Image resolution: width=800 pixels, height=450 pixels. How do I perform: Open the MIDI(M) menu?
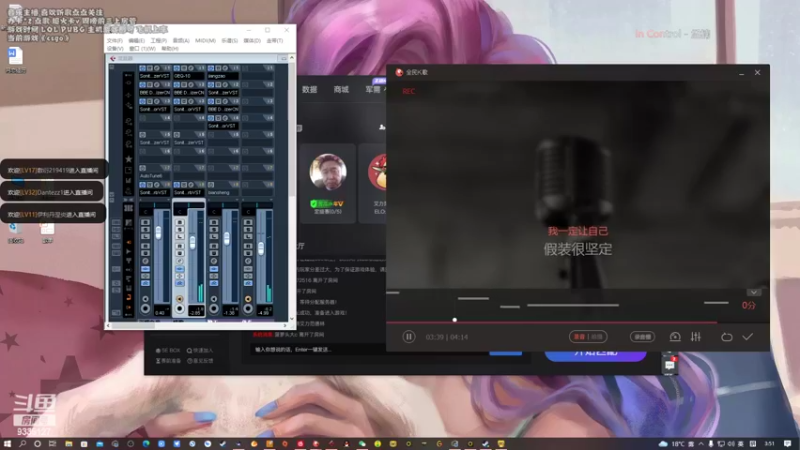(x=205, y=40)
